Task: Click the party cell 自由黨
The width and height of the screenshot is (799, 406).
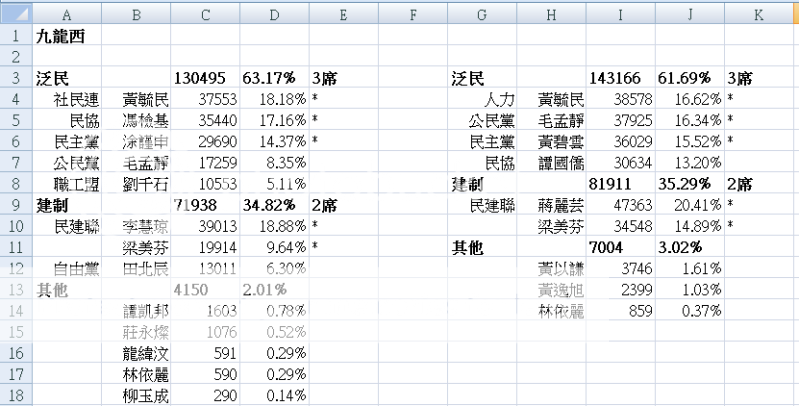Action: coord(67,268)
